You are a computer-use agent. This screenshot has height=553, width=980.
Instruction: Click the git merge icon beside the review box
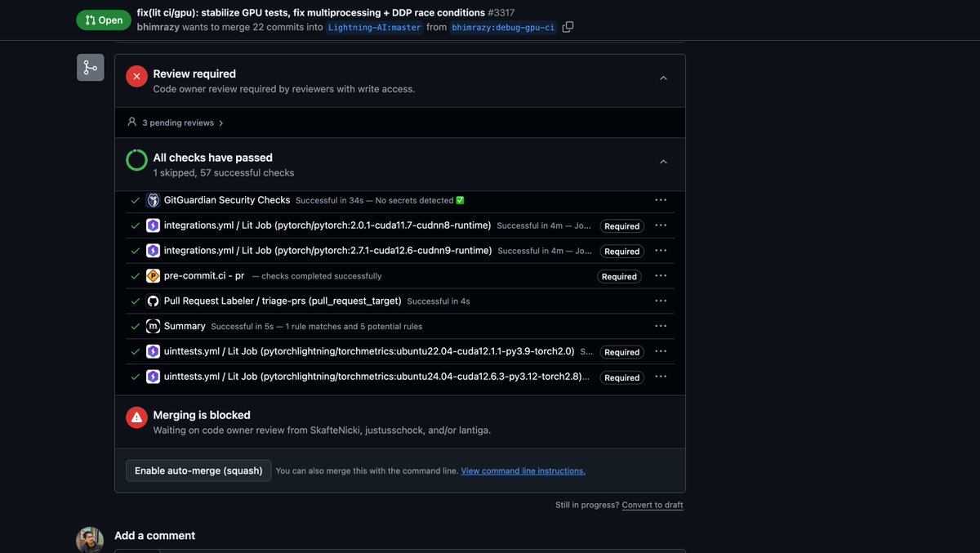pos(91,68)
